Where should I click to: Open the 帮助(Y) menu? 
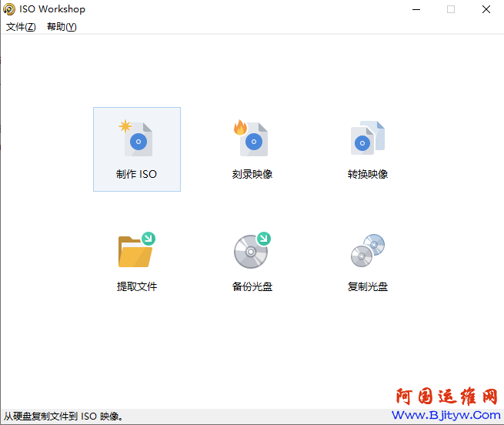click(x=62, y=27)
